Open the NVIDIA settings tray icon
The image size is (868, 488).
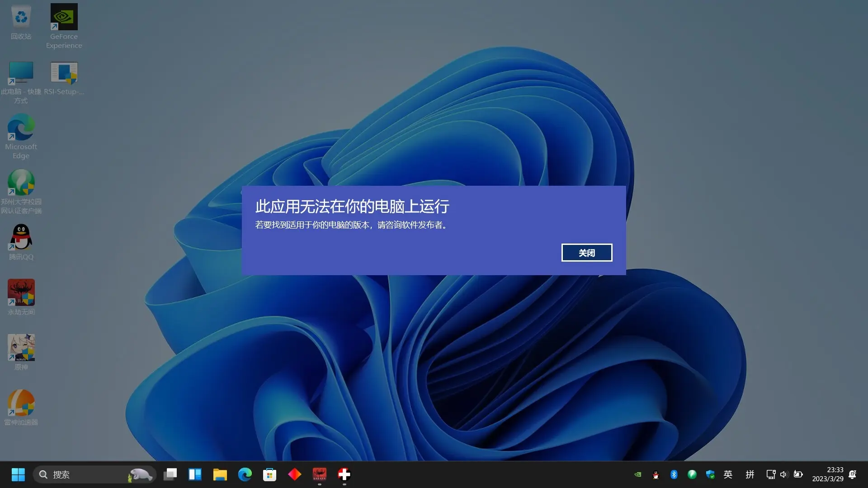point(637,474)
